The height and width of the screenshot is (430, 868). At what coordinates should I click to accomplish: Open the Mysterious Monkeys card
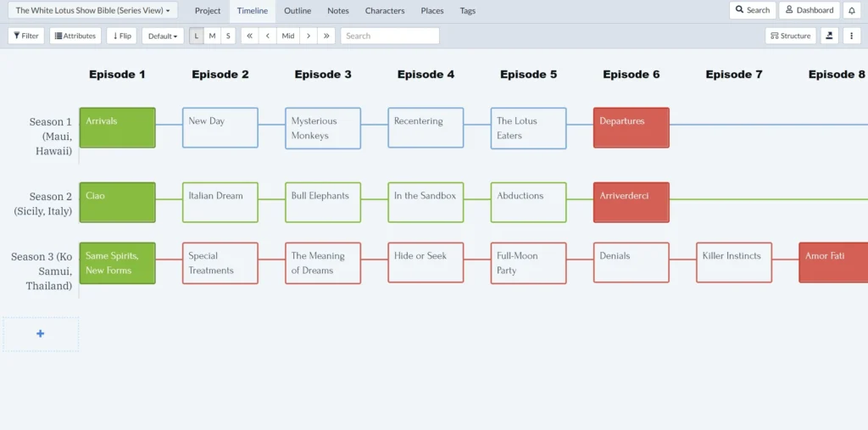(323, 129)
